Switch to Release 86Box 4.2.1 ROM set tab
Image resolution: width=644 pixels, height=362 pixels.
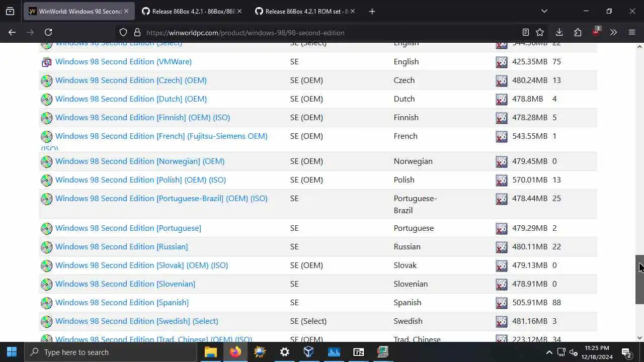(x=305, y=11)
